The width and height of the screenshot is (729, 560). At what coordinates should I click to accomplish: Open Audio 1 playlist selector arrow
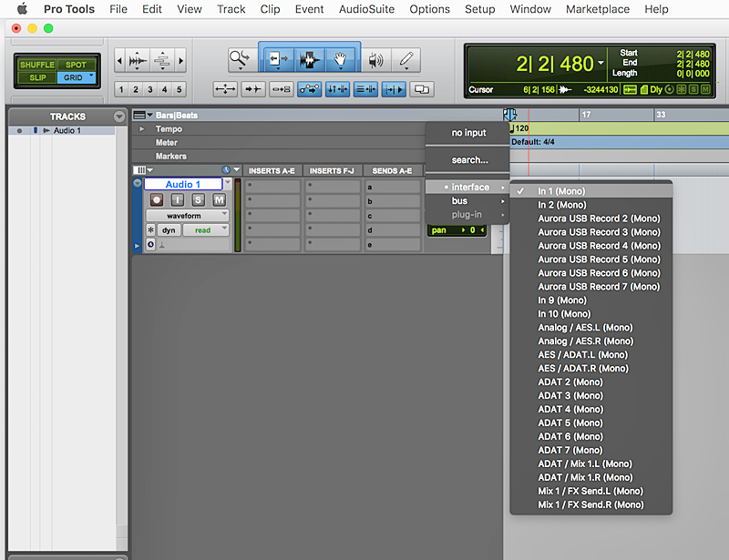227,183
